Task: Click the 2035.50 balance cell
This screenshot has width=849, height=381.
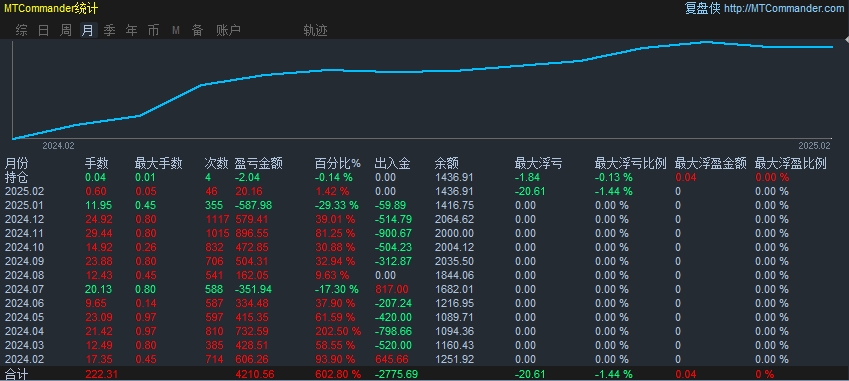Action: pyautogui.click(x=454, y=261)
